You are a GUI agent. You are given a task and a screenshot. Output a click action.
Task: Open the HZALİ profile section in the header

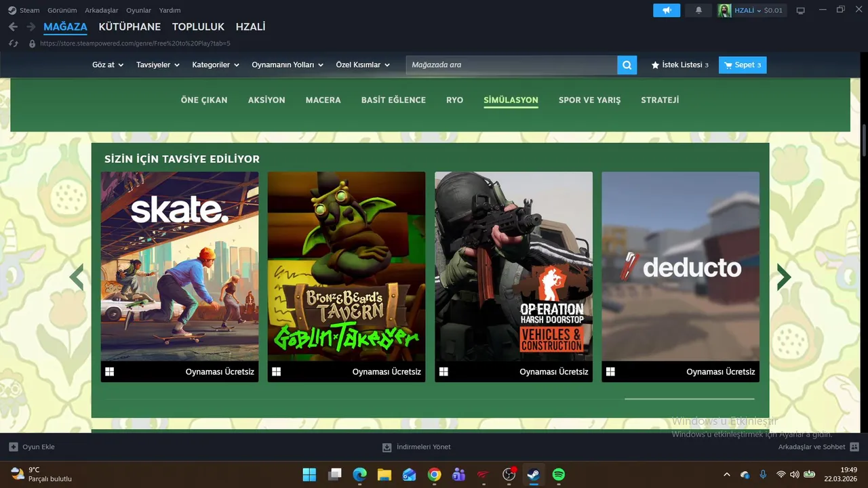tap(250, 27)
